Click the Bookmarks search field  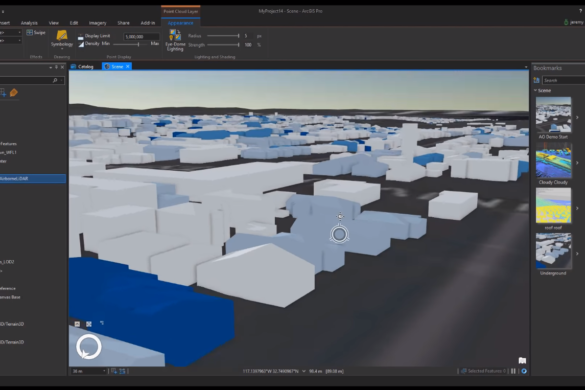(563, 80)
